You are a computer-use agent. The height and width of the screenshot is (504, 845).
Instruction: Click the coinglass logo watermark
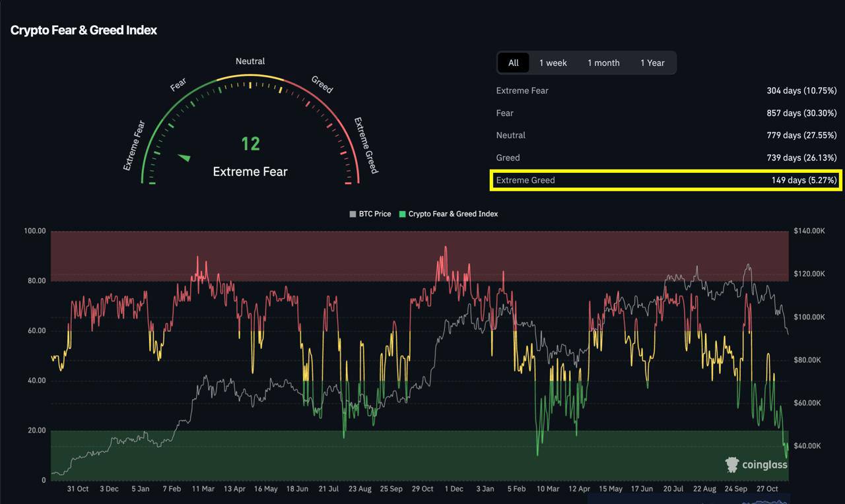(757, 464)
